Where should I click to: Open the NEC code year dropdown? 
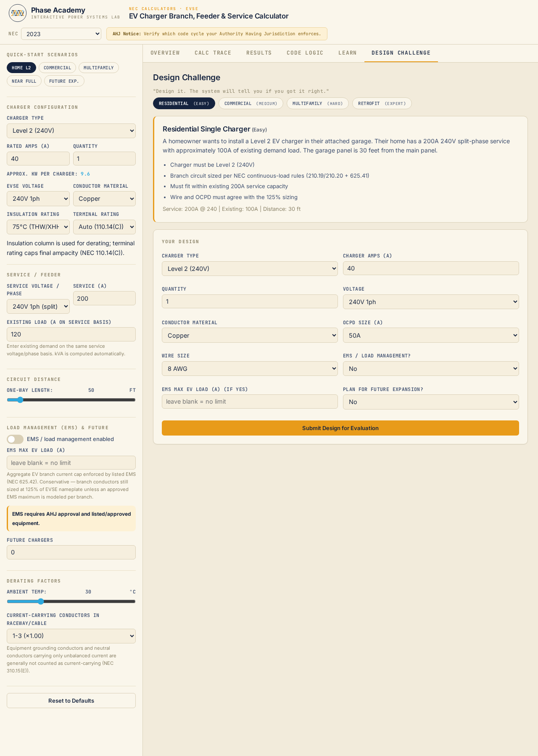(x=61, y=34)
